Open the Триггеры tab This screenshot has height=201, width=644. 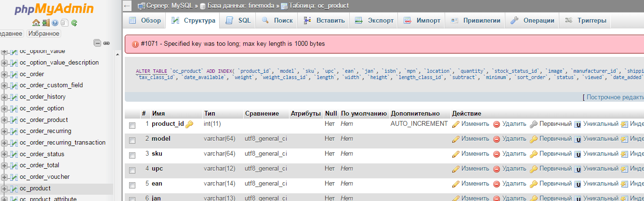click(586, 21)
